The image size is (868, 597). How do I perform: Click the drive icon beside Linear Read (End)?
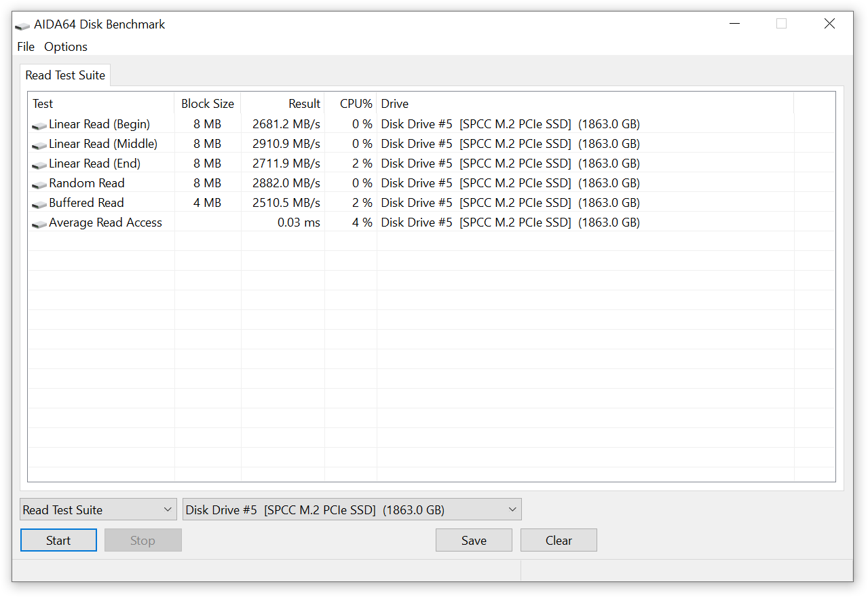coord(39,165)
